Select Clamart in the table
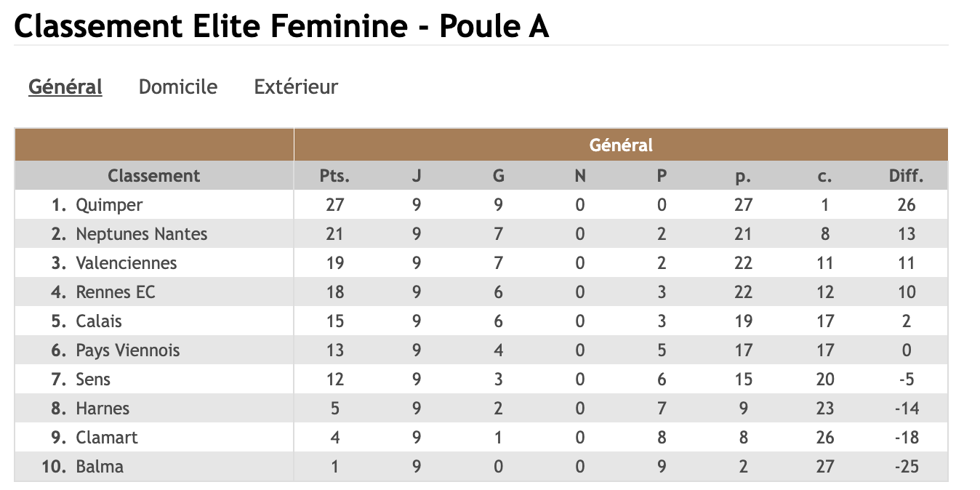 pos(106,438)
